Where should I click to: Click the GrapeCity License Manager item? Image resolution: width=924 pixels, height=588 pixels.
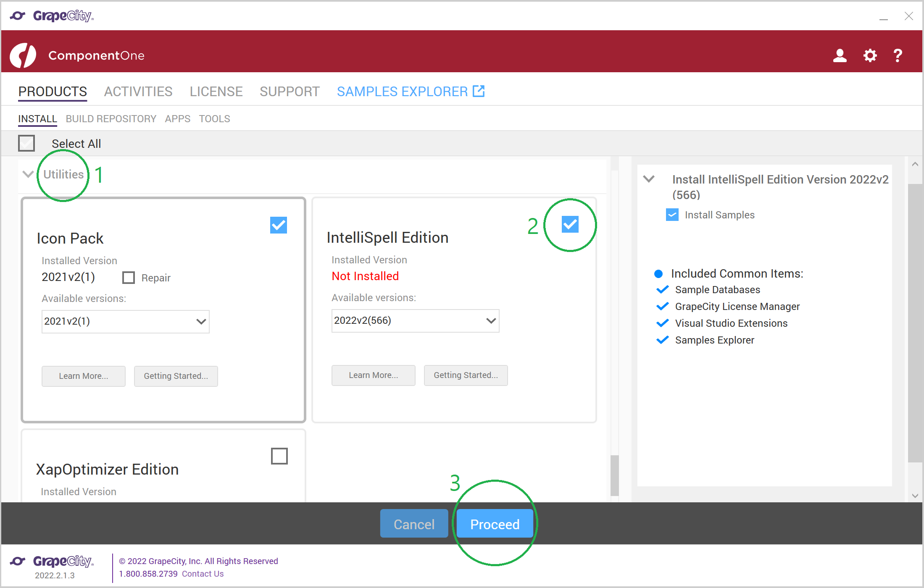point(737,306)
